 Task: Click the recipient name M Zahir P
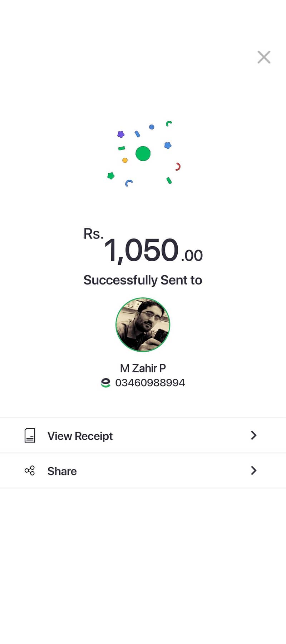[143, 368]
